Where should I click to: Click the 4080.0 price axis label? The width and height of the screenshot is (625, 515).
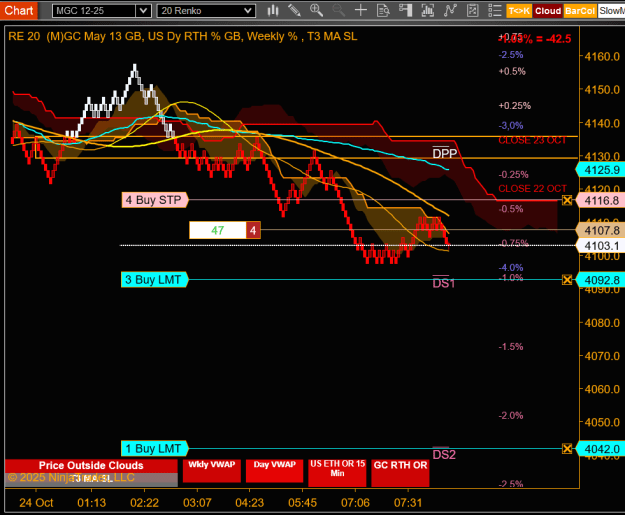coord(602,322)
